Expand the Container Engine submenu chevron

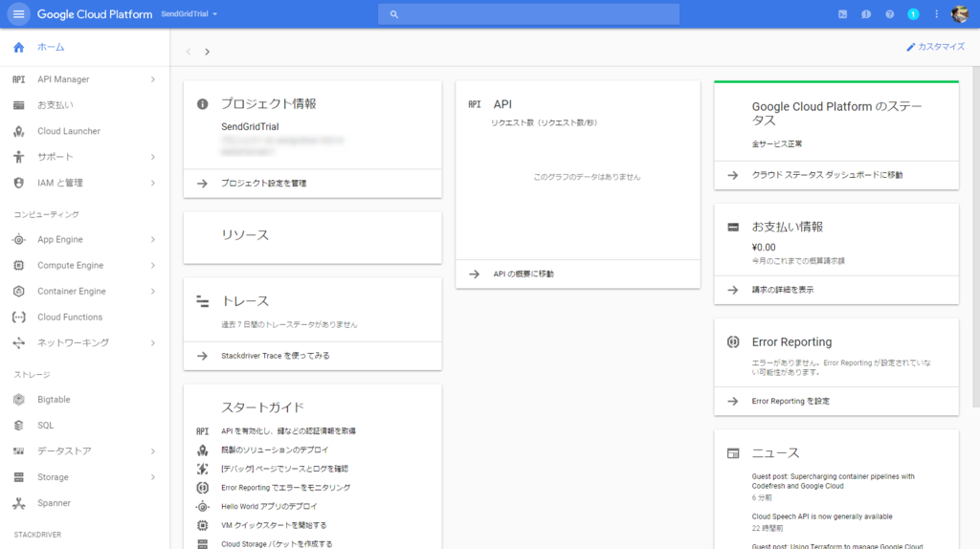(152, 291)
